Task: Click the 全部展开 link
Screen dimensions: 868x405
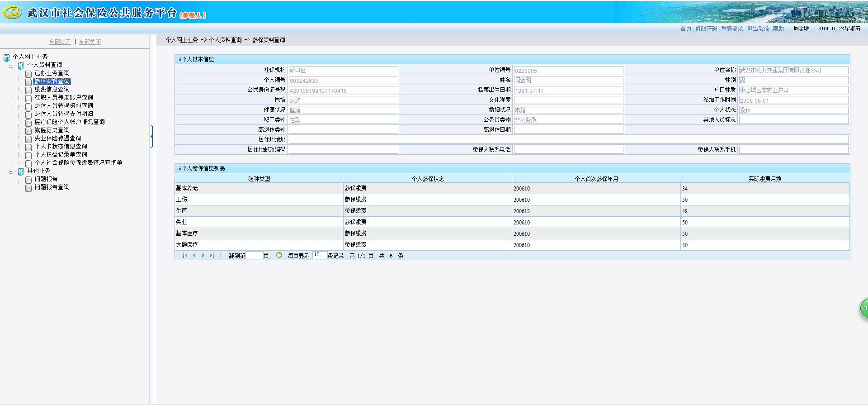Action: coord(60,42)
